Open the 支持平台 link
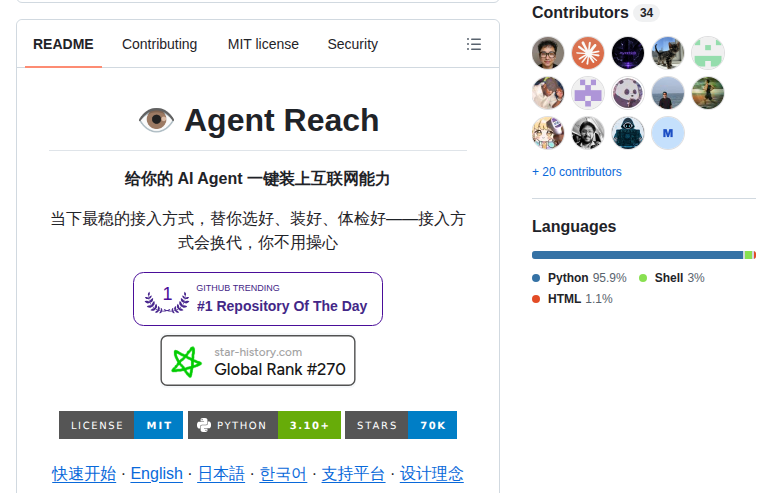The height and width of the screenshot is (493, 780). (x=353, y=474)
